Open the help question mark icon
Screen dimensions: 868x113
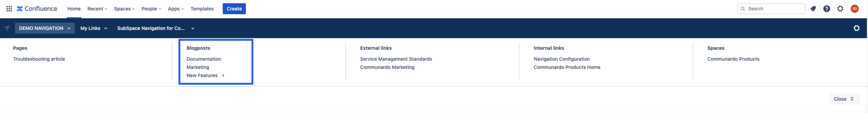click(826, 9)
